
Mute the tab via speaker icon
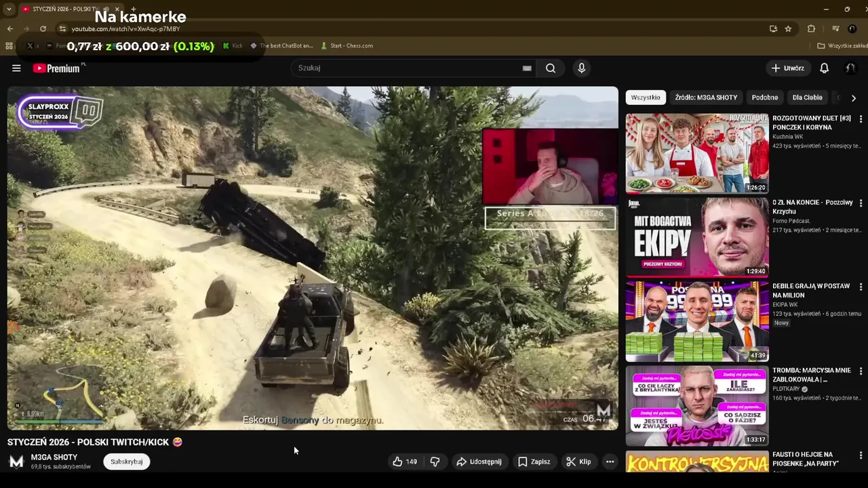(x=106, y=9)
